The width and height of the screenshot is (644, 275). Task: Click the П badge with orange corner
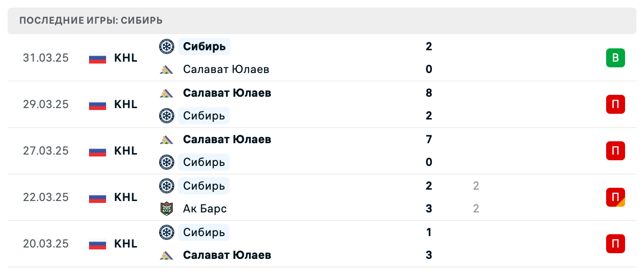pyautogui.click(x=615, y=197)
